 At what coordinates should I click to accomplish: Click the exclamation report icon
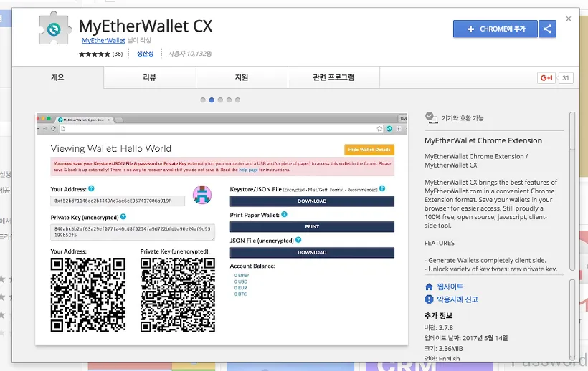click(x=429, y=299)
